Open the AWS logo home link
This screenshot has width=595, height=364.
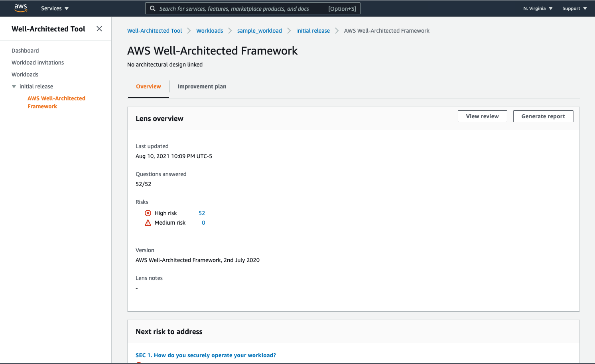21,8
